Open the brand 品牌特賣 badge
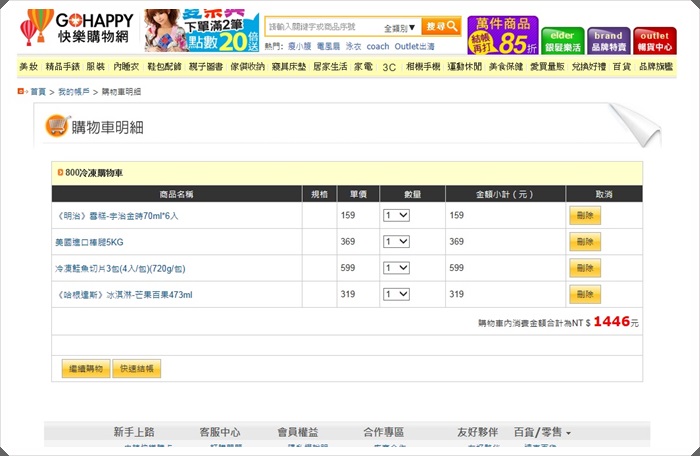The height and width of the screenshot is (456, 700). [x=608, y=40]
